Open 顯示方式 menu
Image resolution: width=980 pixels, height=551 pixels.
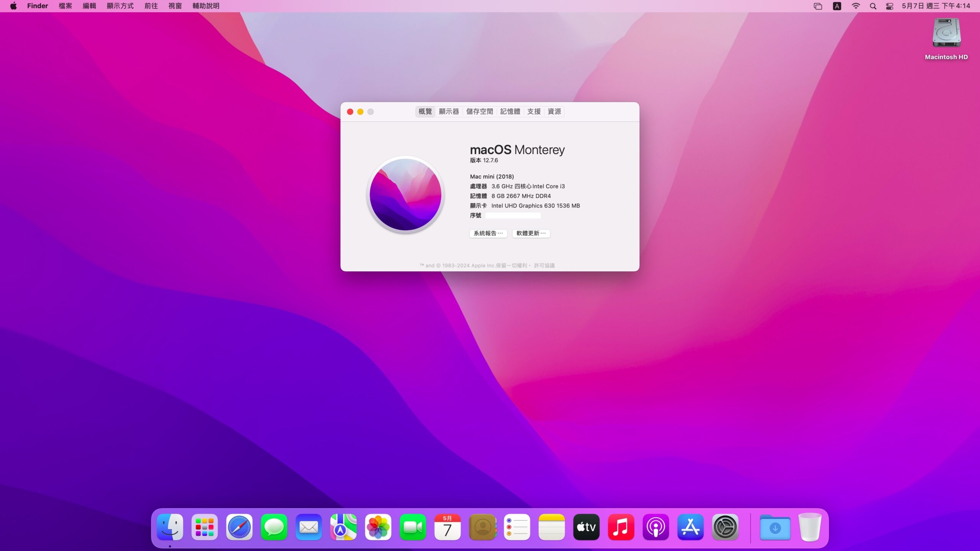pyautogui.click(x=120, y=6)
